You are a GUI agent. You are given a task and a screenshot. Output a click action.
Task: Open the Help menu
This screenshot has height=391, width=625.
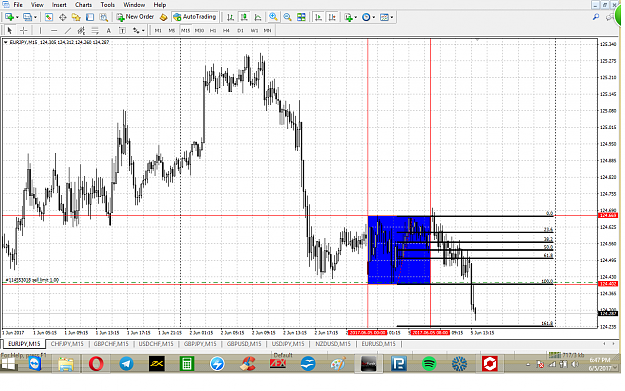[x=160, y=5]
